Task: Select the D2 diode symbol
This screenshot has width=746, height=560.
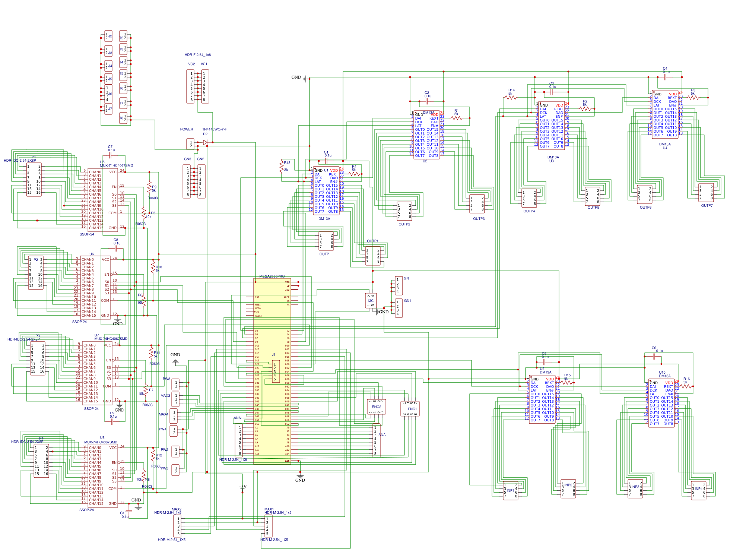Action: point(205,142)
